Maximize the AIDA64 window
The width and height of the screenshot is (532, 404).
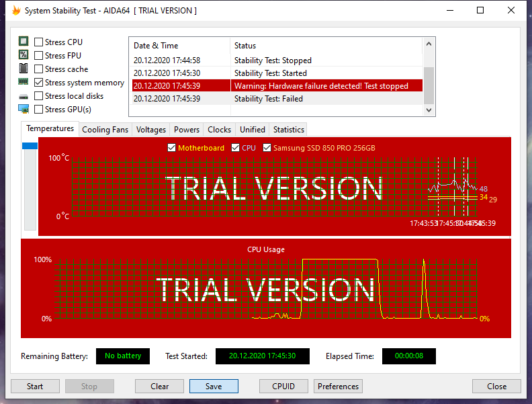click(480, 11)
